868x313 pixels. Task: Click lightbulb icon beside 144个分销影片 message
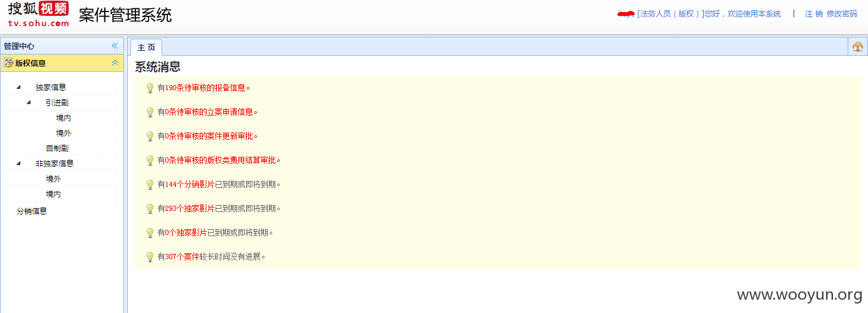150,185
